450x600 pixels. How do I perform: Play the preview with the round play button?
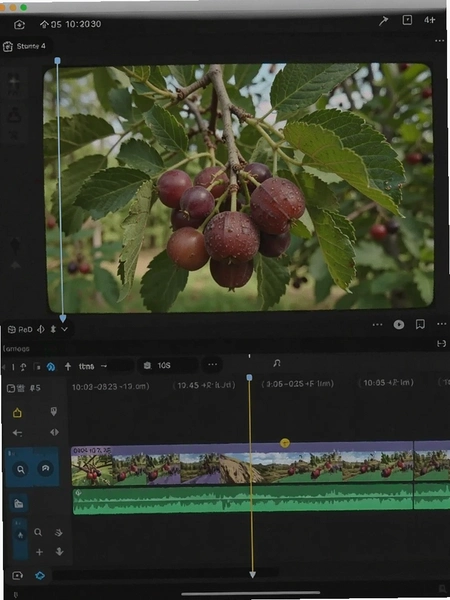point(399,325)
